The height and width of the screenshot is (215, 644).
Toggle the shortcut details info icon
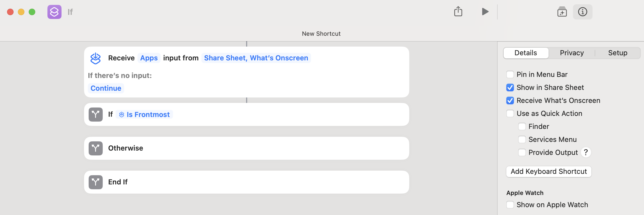click(582, 12)
